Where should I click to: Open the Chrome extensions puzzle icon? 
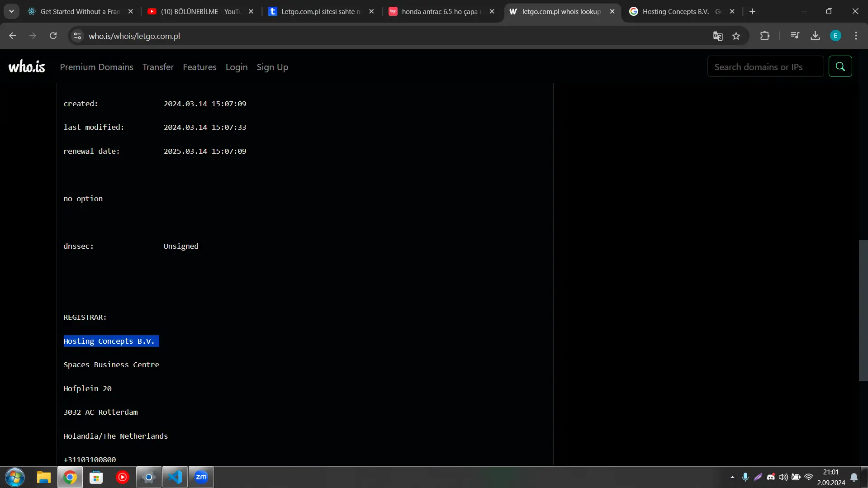click(x=764, y=36)
